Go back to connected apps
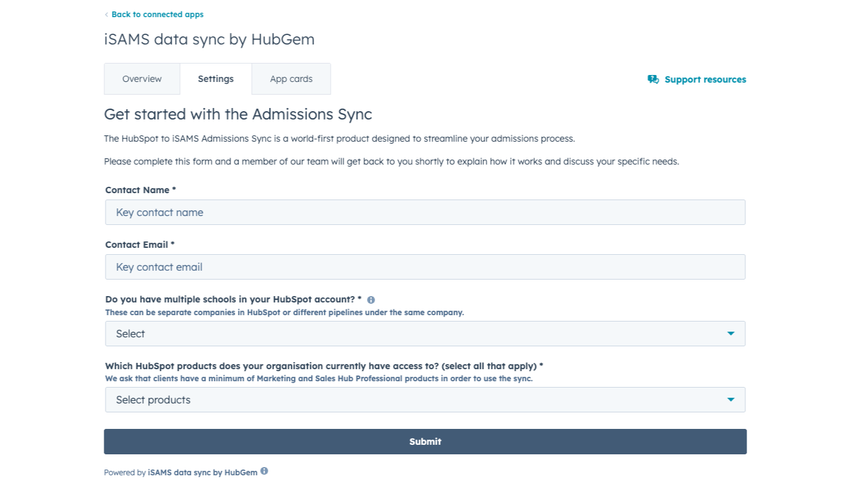Image resolution: width=868 pixels, height=488 pixels. click(157, 15)
